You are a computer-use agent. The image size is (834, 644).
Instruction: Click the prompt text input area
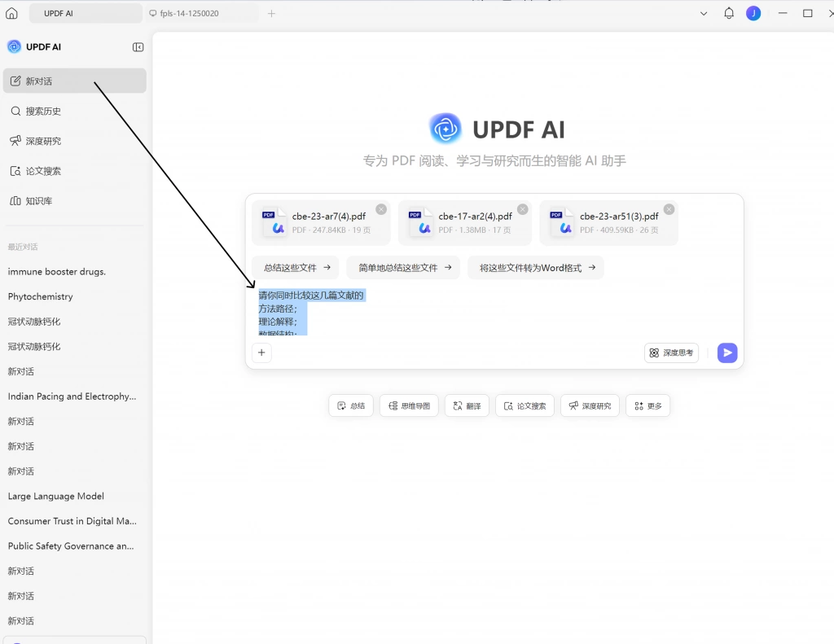pyautogui.click(x=494, y=313)
